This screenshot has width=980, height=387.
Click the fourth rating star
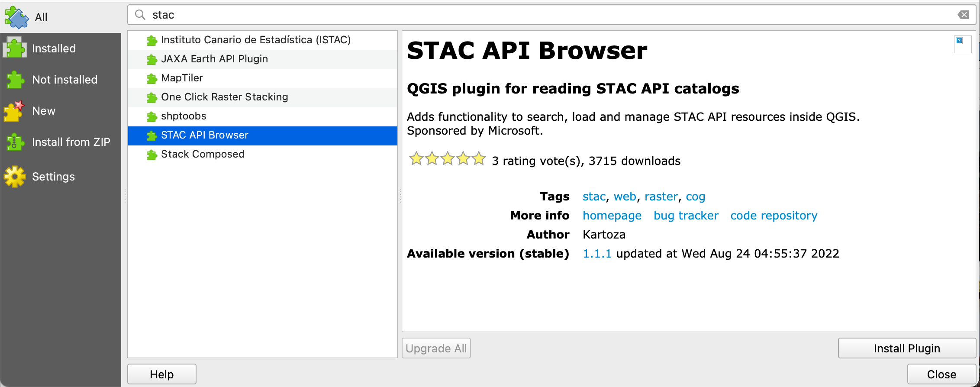pyautogui.click(x=463, y=159)
